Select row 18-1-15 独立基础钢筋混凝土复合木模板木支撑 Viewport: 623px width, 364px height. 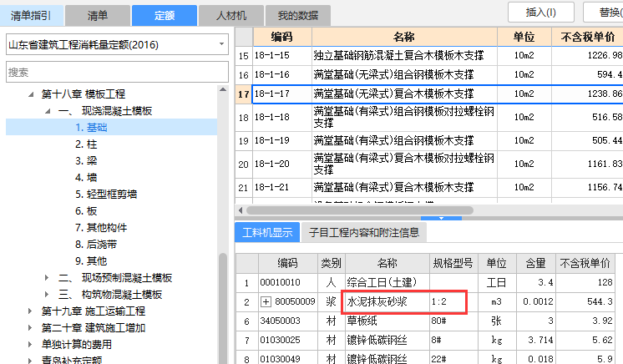tap(429, 56)
